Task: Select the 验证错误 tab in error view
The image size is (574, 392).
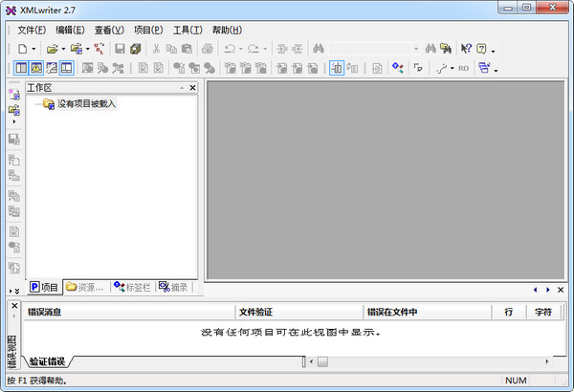Action: 48,361
